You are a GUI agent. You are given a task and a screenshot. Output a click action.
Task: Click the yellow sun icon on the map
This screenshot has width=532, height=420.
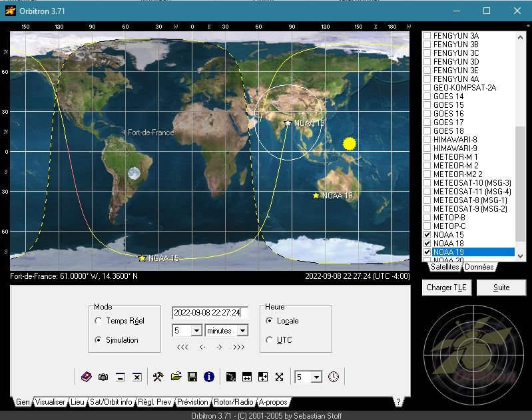tap(349, 144)
